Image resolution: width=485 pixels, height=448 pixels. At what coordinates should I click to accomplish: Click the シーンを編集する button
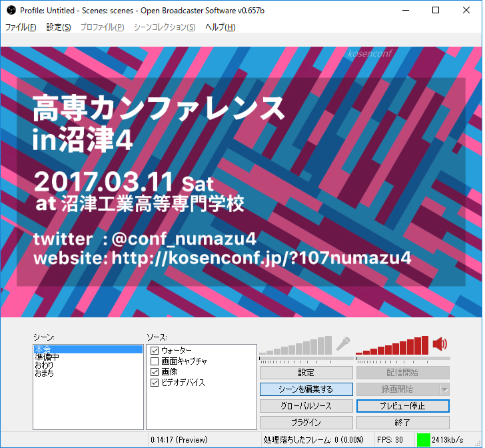pos(306,389)
